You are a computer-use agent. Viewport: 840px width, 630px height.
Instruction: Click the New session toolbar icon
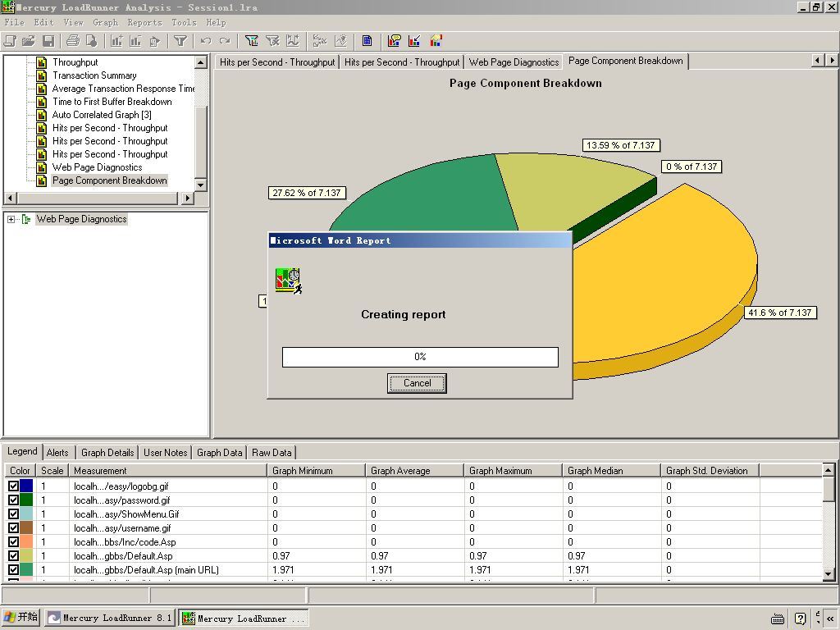click(10, 41)
